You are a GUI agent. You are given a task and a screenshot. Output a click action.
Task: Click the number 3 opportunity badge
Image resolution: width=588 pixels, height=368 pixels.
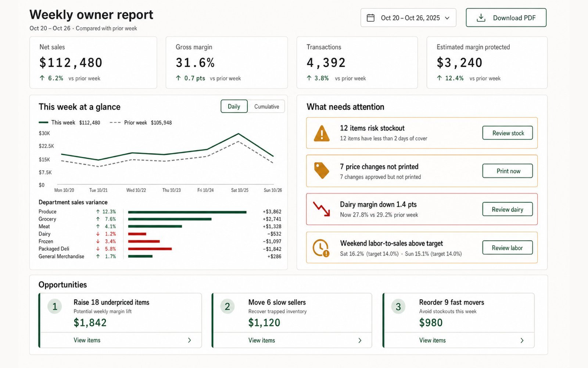398,307
